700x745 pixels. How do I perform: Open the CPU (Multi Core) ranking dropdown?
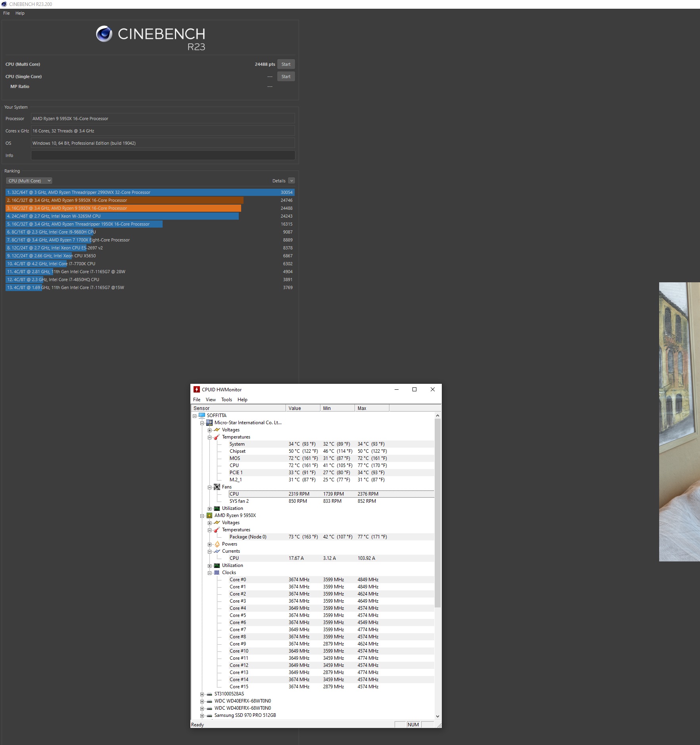click(29, 181)
